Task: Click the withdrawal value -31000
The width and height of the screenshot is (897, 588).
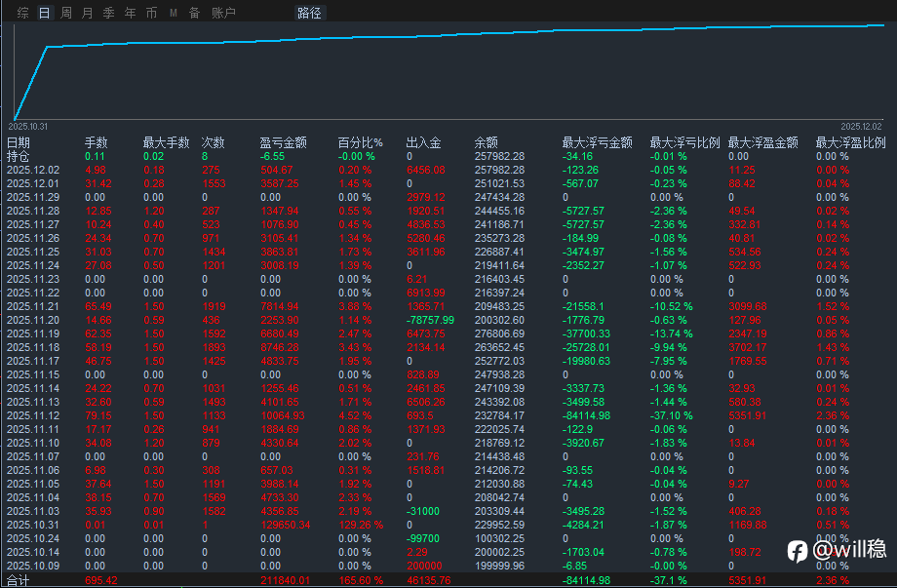Action: tap(423, 511)
